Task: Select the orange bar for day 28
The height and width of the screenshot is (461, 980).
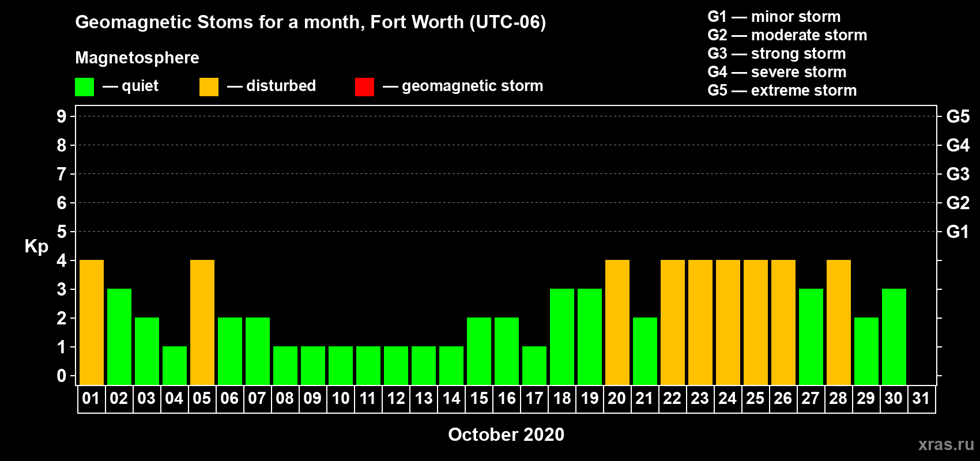Action: [839, 322]
